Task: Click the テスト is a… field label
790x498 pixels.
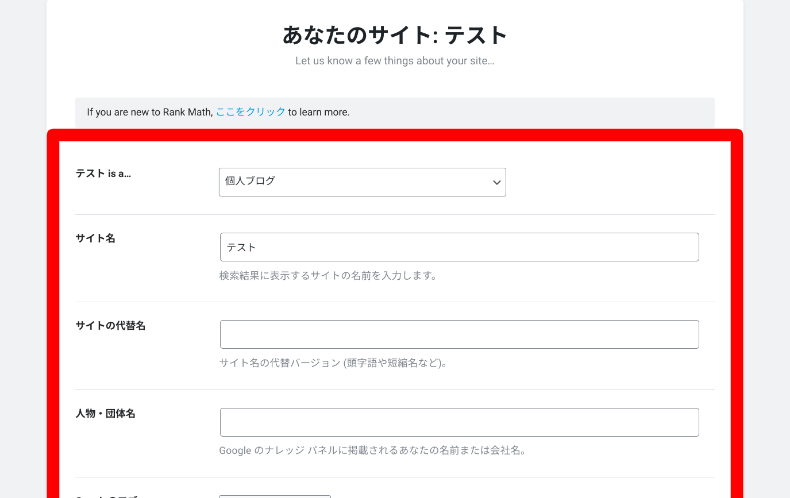Action: tap(103, 173)
